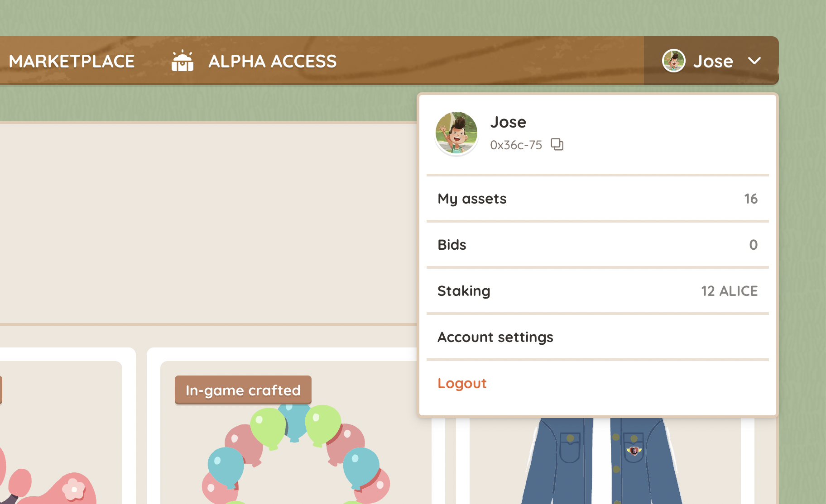
Task: Click the Jose name in the dropdown header
Action: (508, 122)
